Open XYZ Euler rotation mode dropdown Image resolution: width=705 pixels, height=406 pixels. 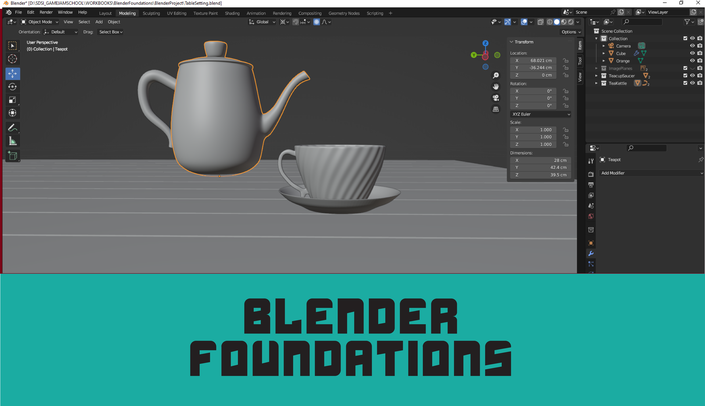pos(540,114)
